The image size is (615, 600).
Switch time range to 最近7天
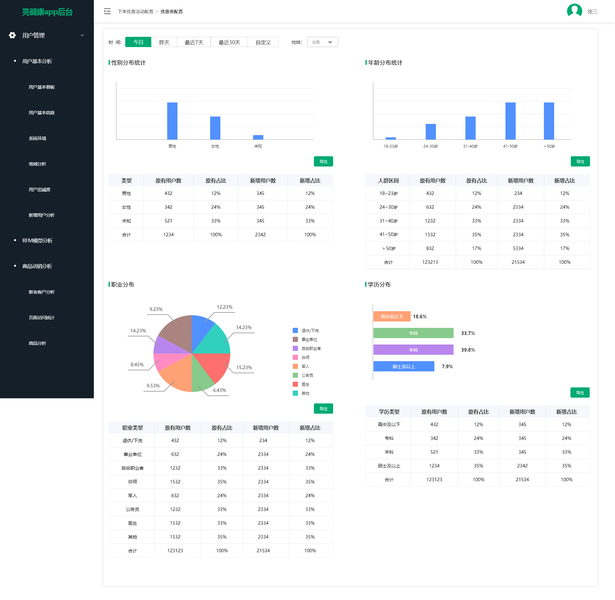(194, 42)
